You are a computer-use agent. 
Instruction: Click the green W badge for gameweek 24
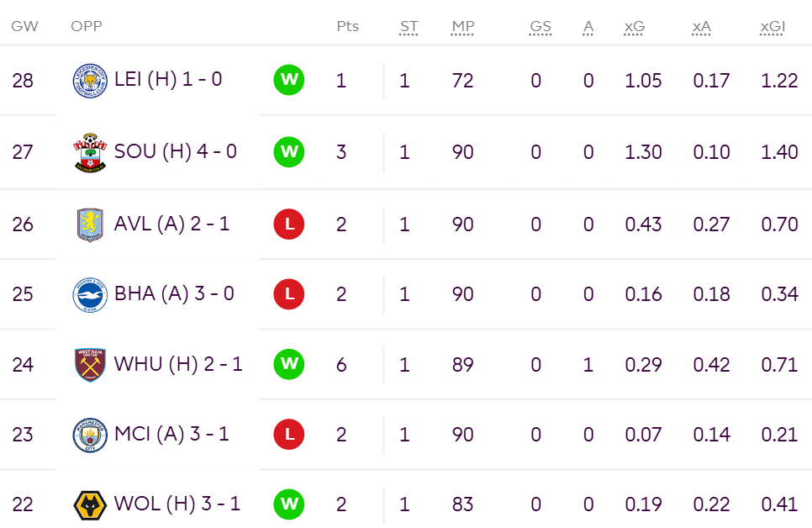(x=289, y=364)
